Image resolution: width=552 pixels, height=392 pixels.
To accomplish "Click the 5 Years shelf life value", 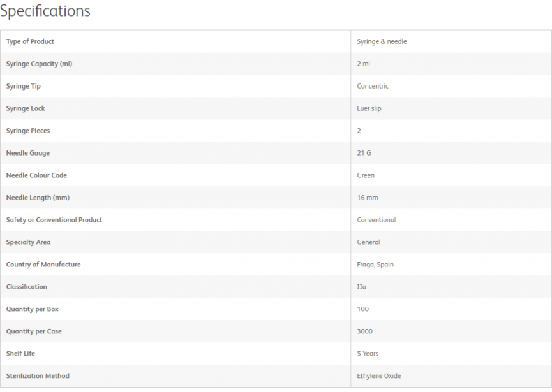I will point(367,354).
